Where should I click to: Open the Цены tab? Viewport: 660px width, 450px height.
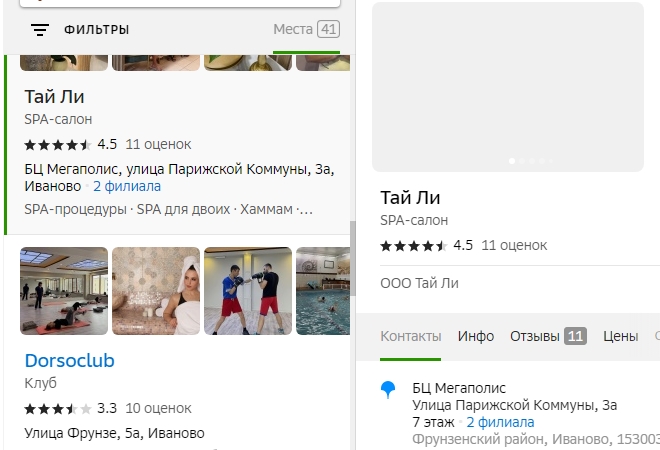[620, 337]
